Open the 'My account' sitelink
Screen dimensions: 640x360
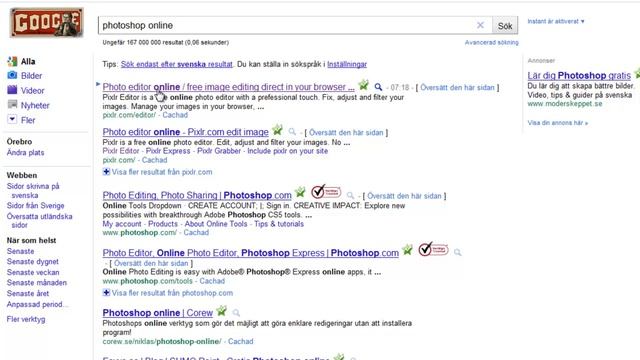pos(122,224)
